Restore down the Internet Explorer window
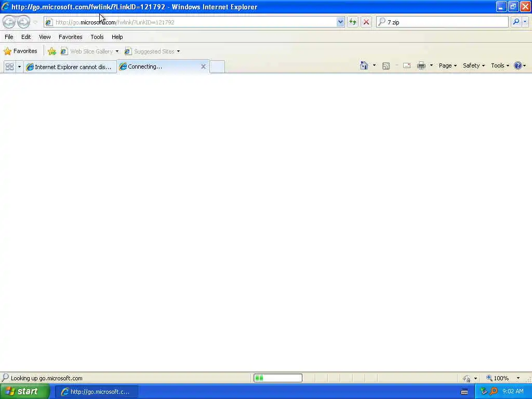Screen dimensions: 532x399 click(x=513, y=6)
